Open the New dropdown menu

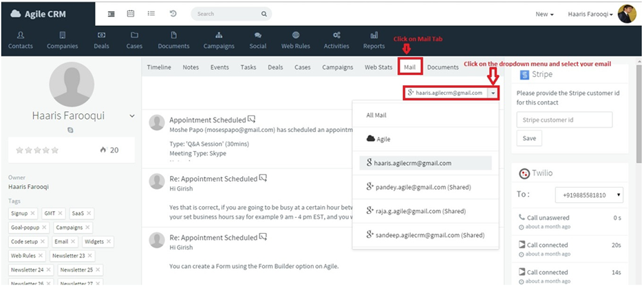[x=545, y=14]
